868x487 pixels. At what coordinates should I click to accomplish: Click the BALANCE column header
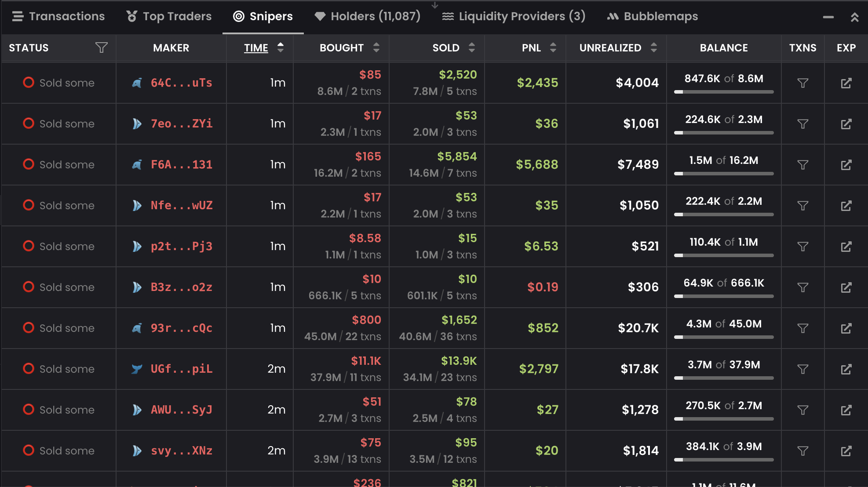724,47
